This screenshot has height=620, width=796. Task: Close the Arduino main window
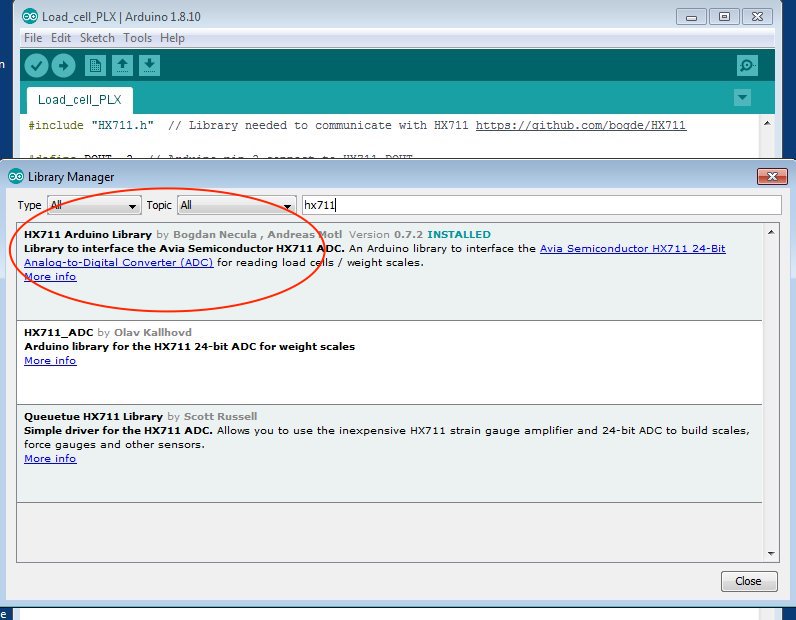757,17
